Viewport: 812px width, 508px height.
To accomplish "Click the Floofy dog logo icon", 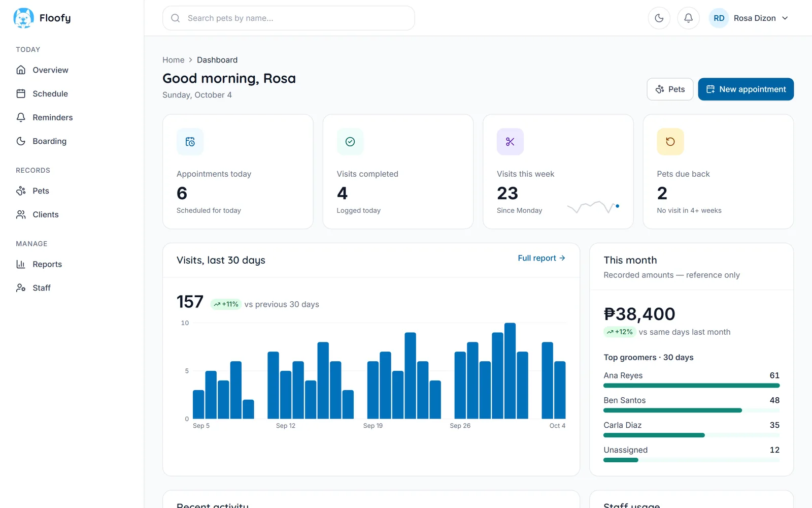I will [x=23, y=18].
